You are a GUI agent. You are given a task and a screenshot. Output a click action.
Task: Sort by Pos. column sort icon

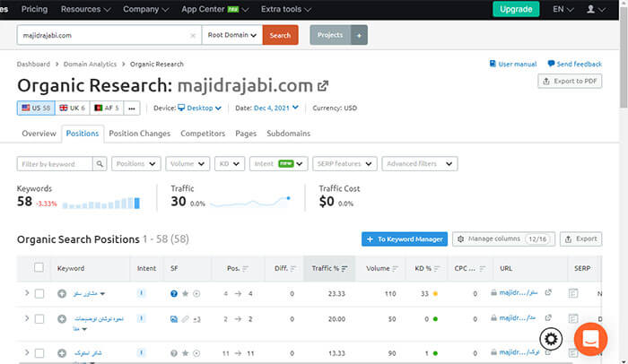point(246,269)
